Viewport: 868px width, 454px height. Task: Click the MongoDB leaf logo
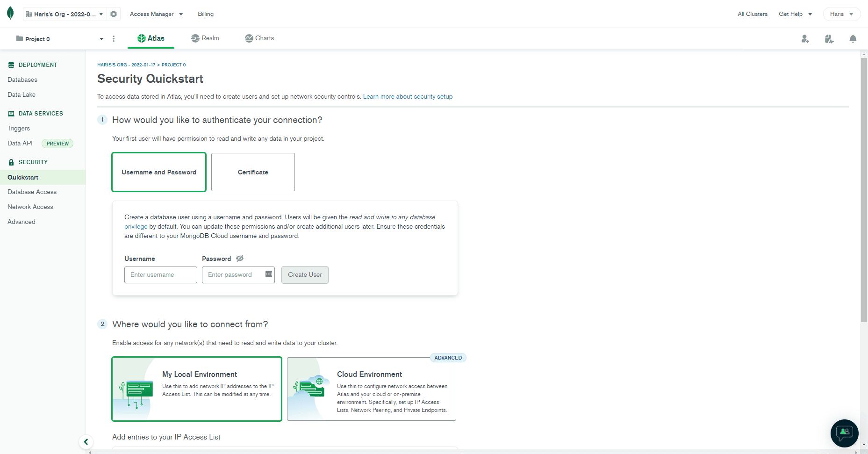click(10, 14)
